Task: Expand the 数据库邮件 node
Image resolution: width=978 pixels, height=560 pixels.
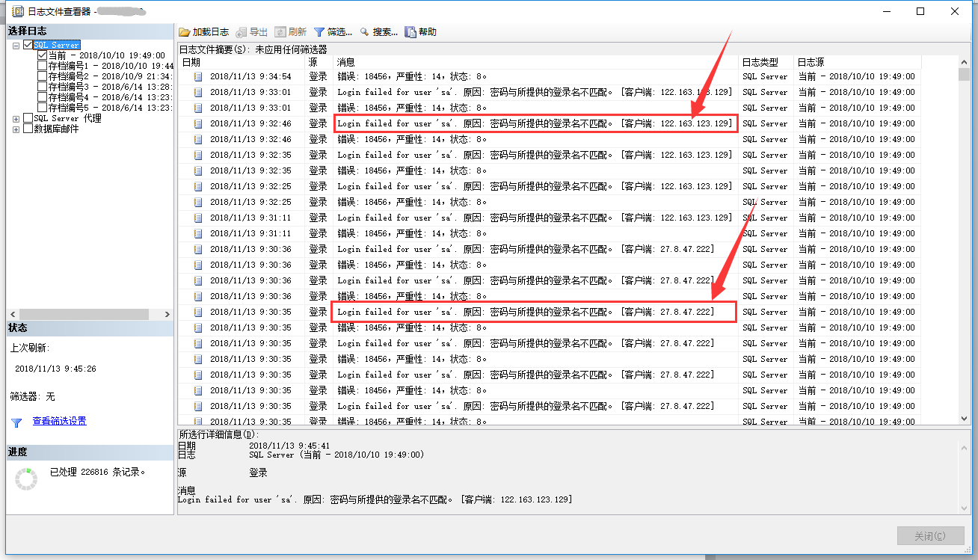Action: 16,129
